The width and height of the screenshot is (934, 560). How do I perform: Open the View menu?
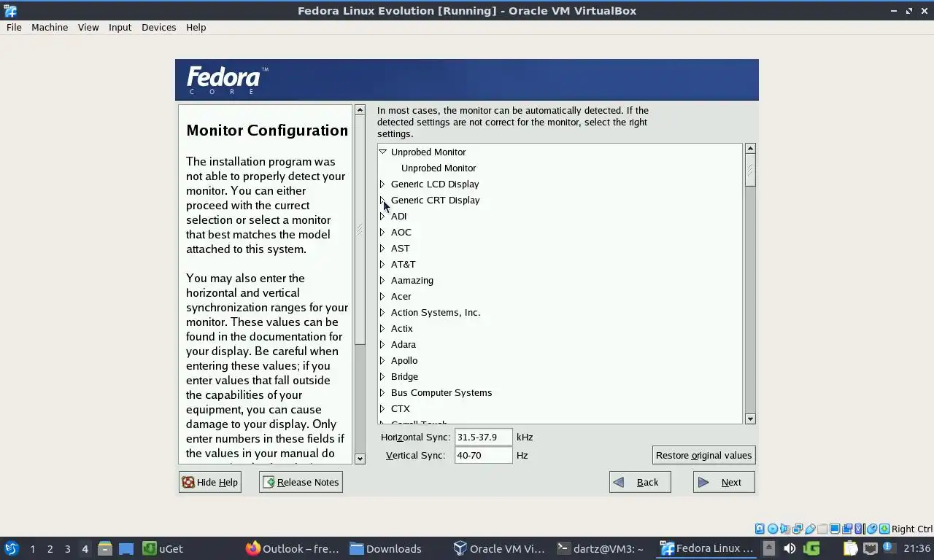click(x=88, y=27)
